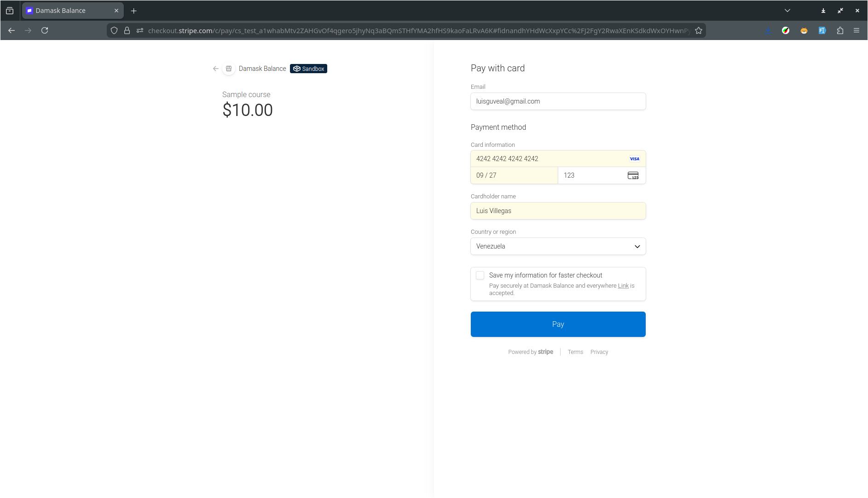Click the shield permissions toggle in address bar

click(x=140, y=30)
